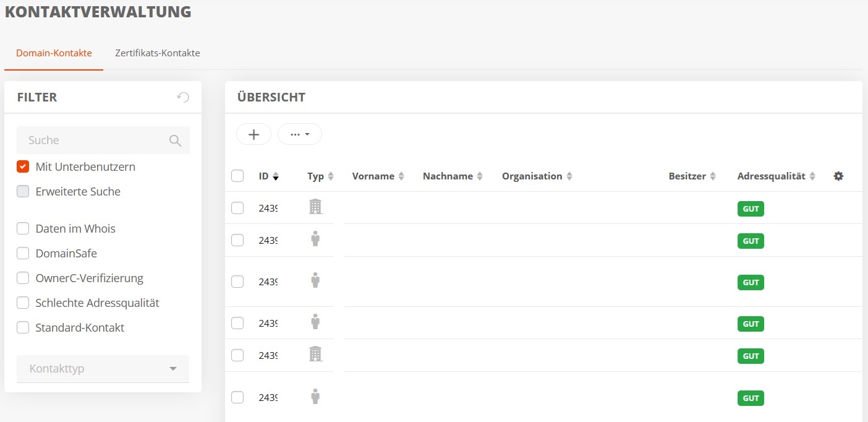Filter by Schlechte Adressqualität

pyautogui.click(x=23, y=303)
